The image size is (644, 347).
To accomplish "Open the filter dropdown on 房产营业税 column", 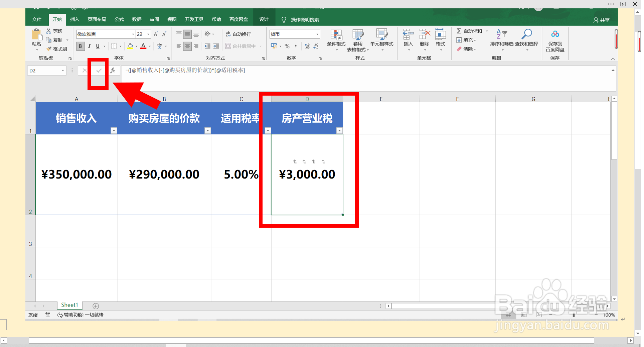I will 340,130.
